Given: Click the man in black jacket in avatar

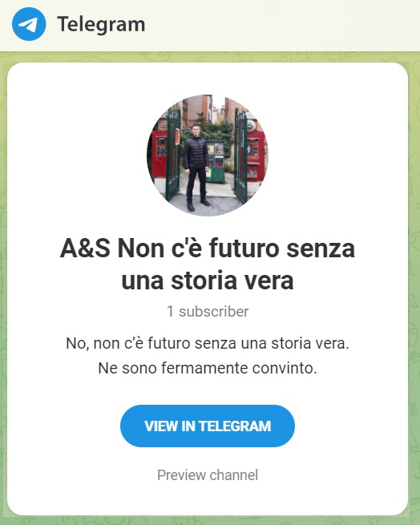Looking at the screenshot, I should click(x=196, y=168).
